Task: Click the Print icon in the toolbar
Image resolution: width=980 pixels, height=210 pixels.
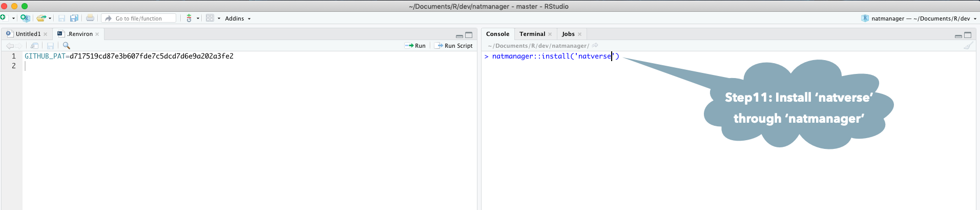Action: (x=90, y=18)
